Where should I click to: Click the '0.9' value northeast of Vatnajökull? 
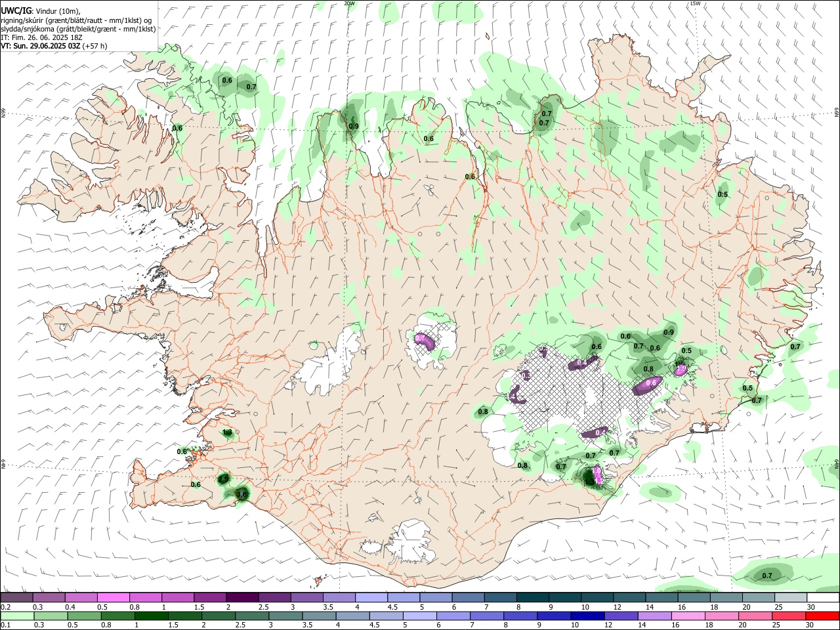[x=669, y=332]
